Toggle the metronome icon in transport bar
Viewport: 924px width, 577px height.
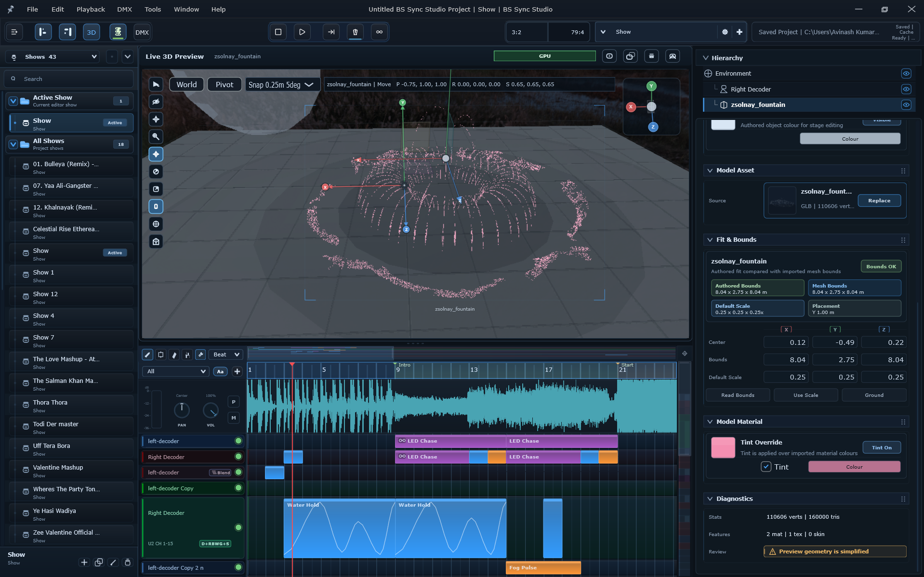(355, 32)
